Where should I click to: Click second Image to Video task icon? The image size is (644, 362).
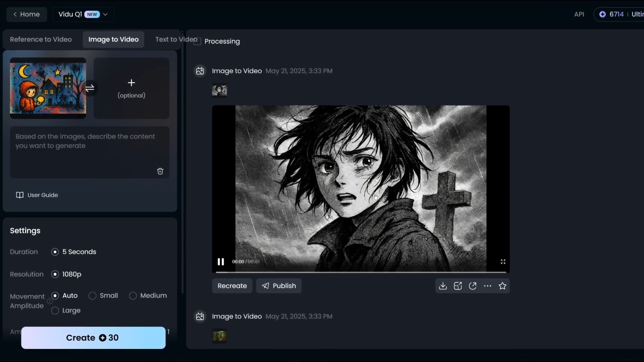[200, 316]
